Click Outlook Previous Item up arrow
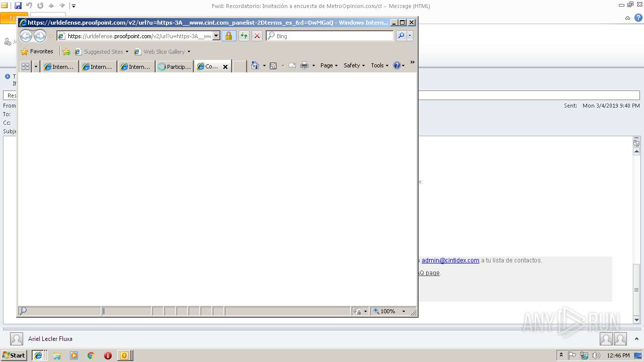Viewport: 644px width, 362px height. (51, 6)
